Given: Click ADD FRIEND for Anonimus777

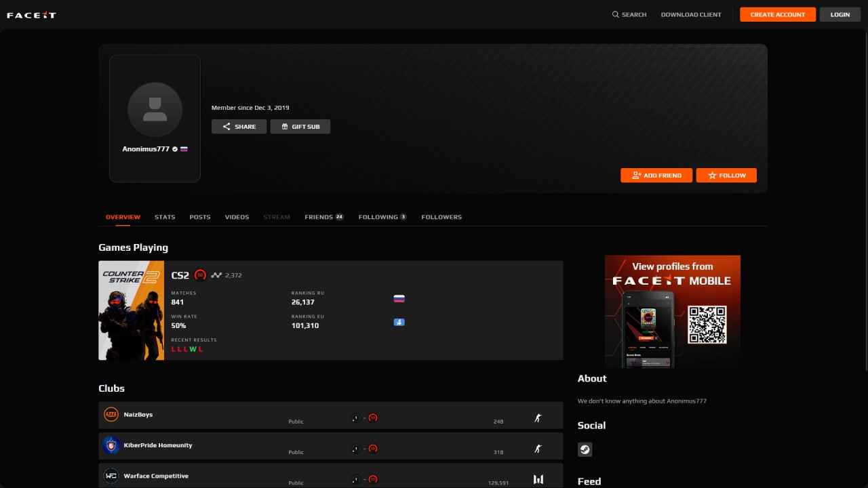Looking at the screenshot, I should tap(656, 175).
